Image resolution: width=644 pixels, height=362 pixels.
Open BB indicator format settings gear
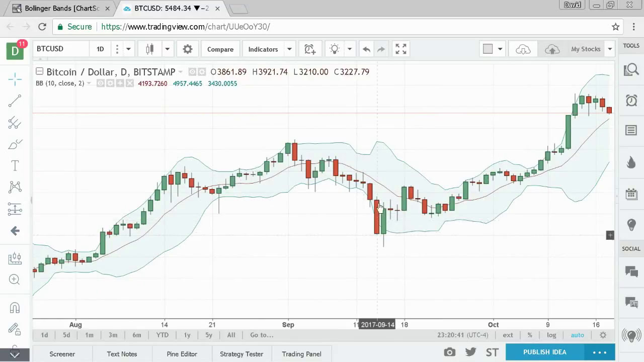[110, 83]
